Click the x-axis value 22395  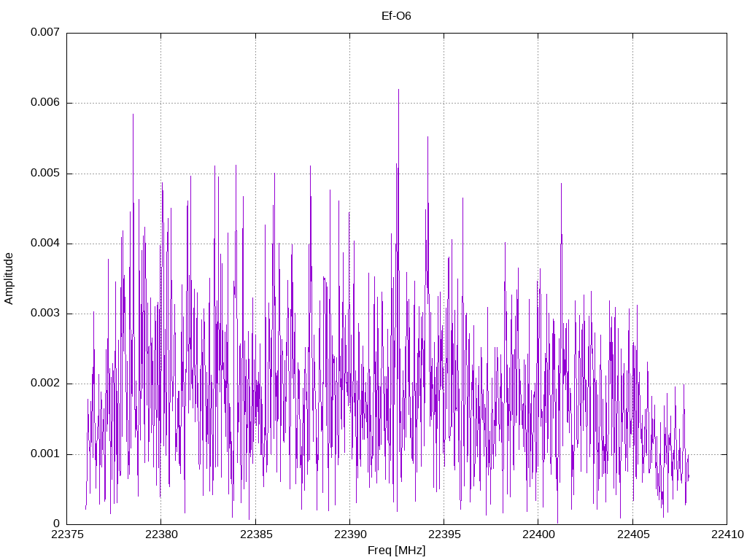click(444, 534)
